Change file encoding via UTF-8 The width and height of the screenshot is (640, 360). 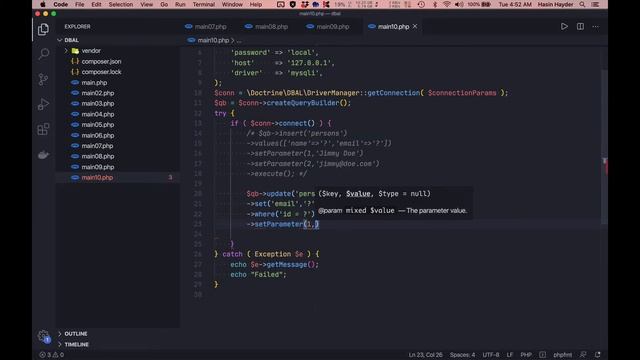tap(491, 355)
